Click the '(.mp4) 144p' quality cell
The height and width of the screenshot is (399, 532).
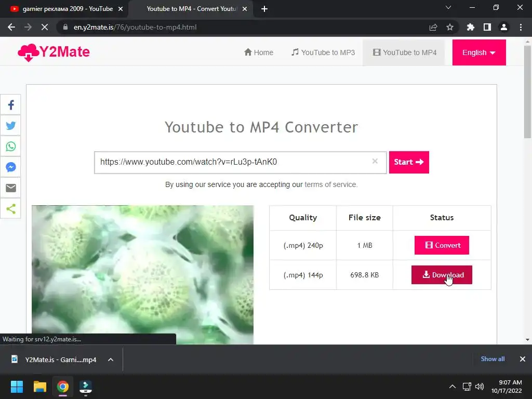pyautogui.click(x=303, y=275)
